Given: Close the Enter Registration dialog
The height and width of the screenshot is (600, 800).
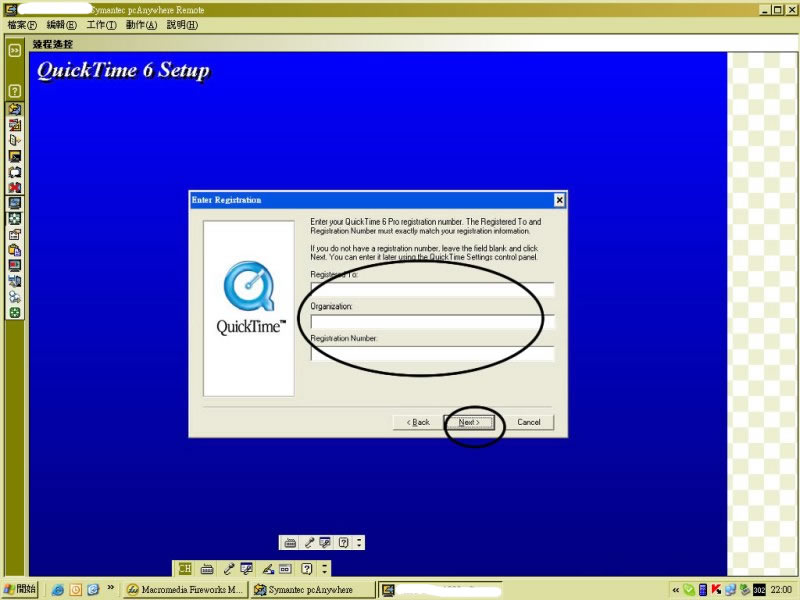Looking at the screenshot, I should click(559, 200).
